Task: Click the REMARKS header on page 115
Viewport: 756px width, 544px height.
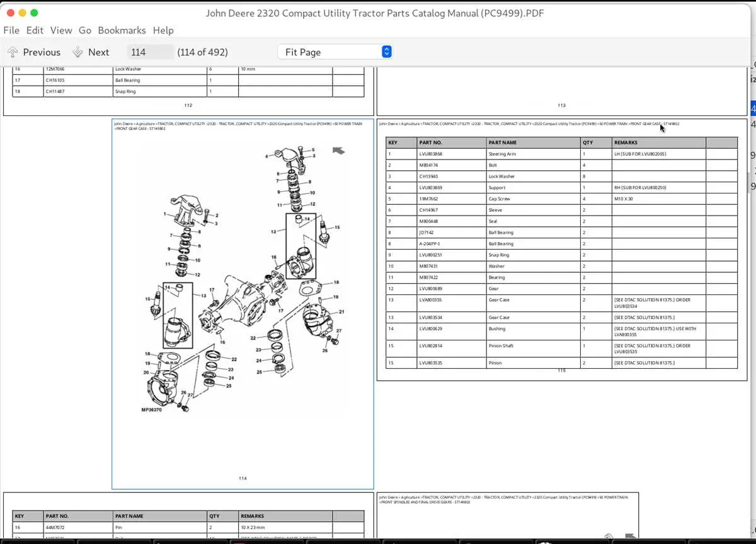Action: (626, 143)
